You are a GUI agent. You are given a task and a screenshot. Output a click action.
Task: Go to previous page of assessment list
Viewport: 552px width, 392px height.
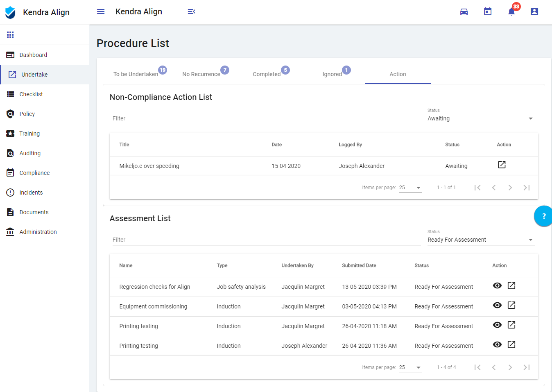point(494,367)
